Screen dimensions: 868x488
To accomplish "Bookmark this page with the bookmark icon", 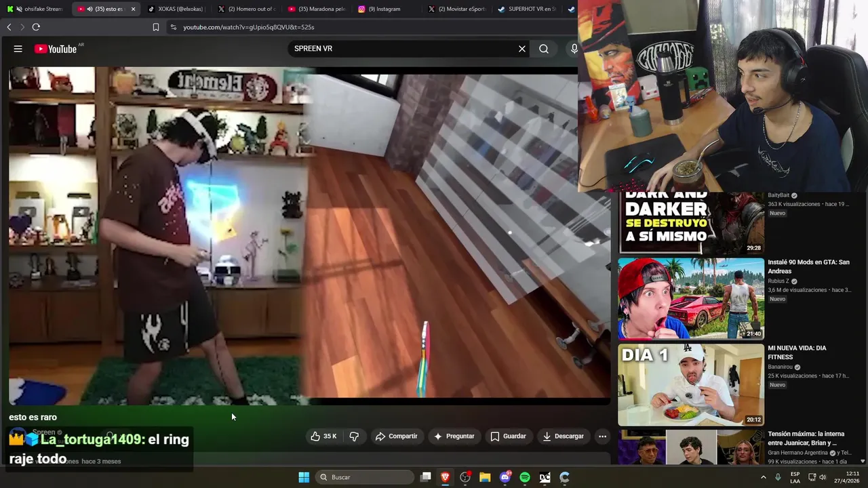I will point(156,27).
